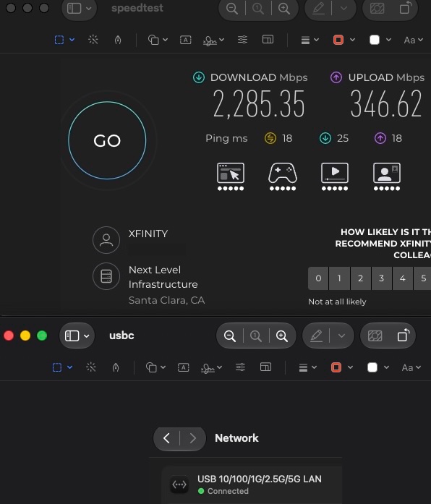
Task: Toggle markup pencil in speedtest window
Action: 318,9
